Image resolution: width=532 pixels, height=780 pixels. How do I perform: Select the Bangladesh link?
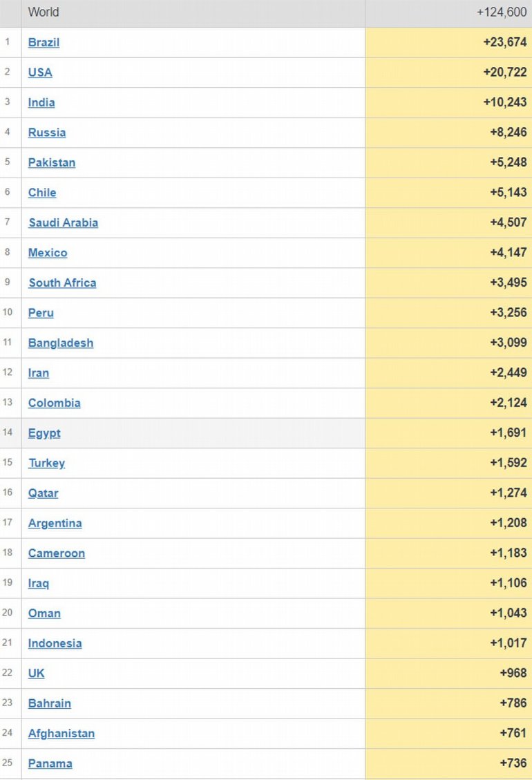pos(61,343)
